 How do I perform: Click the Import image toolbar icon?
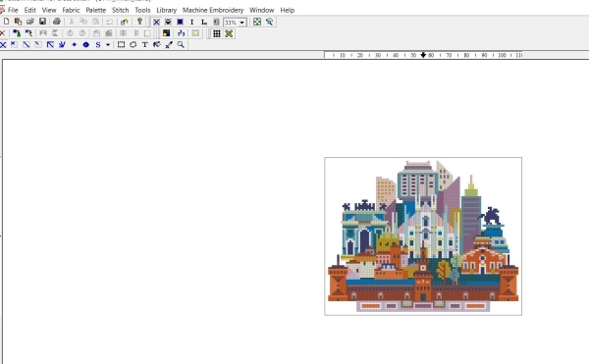click(18, 22)
